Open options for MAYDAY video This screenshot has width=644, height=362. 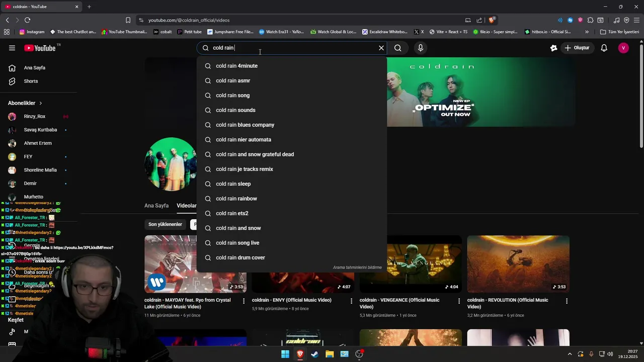pyautogui.click(x=244, y=301)
